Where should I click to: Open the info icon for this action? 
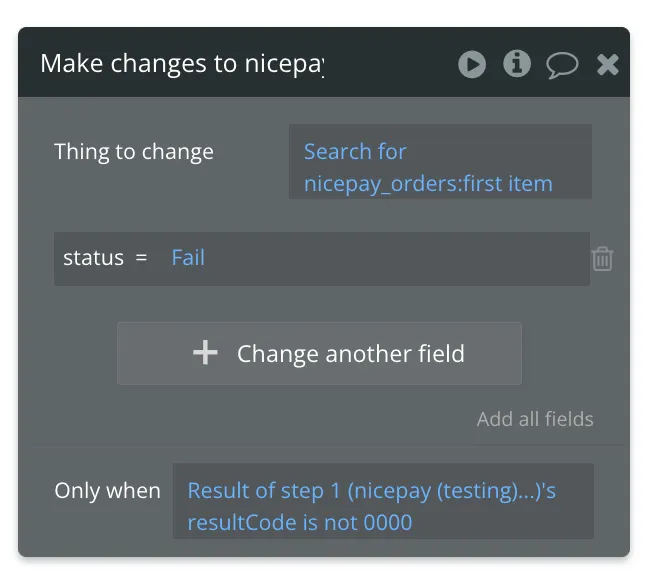pyautogui.click(x=516, y=65)
